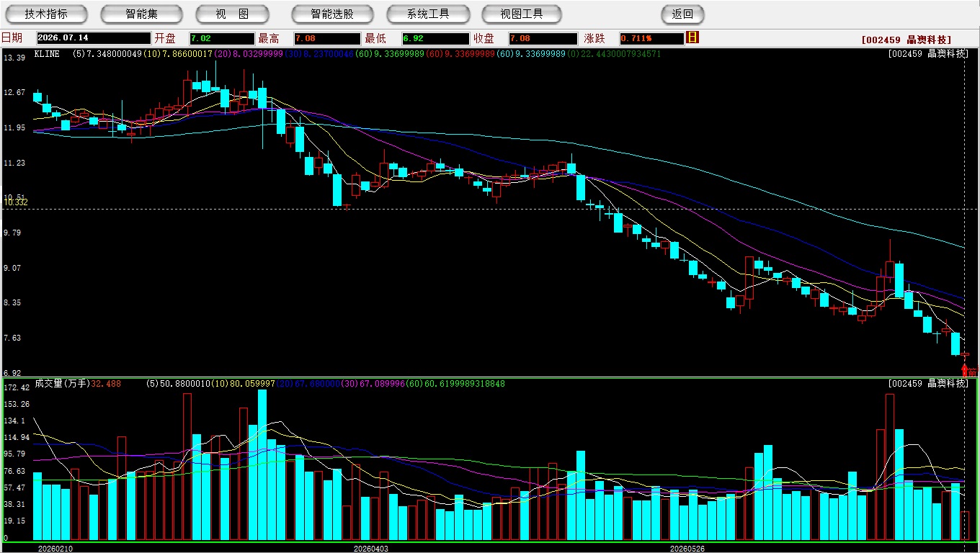Click the white [002459 晶澳科技] label in K-line panel
The image size is (980, 553).
(x=928, y=53)
